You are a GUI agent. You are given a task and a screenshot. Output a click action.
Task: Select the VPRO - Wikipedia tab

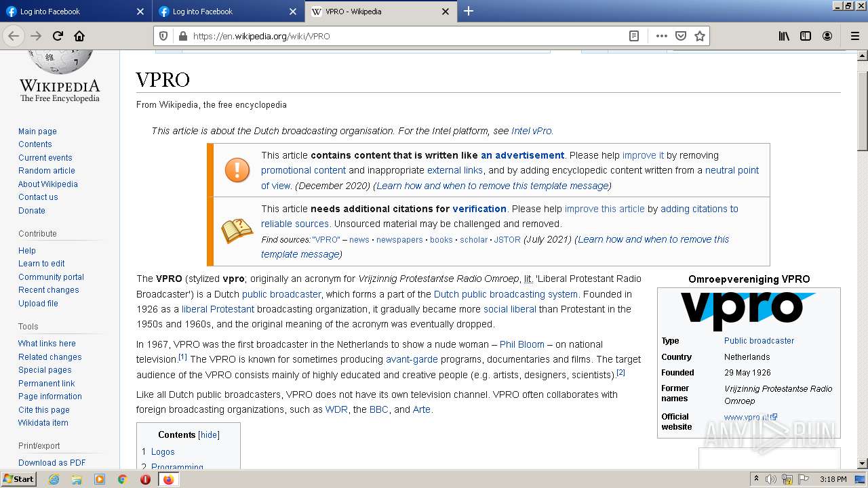click(380, 12)
